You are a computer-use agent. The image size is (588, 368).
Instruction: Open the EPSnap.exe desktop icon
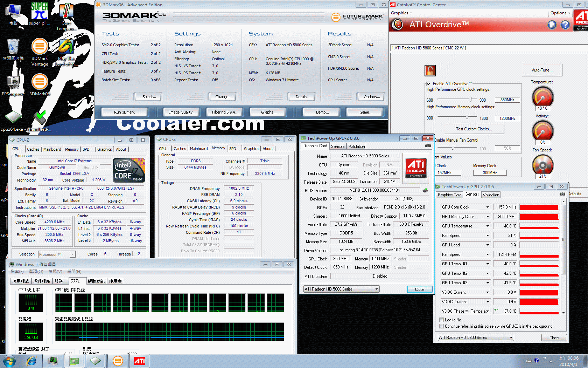pos(13,85)
